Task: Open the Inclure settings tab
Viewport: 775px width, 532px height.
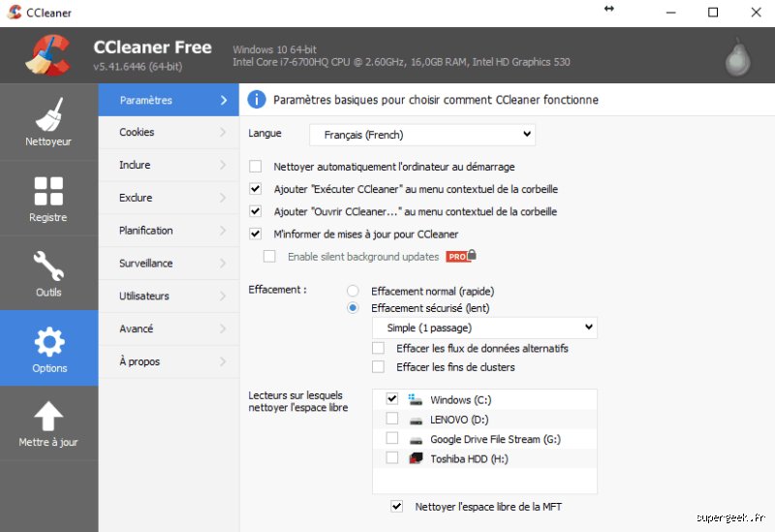Action: 169,165
